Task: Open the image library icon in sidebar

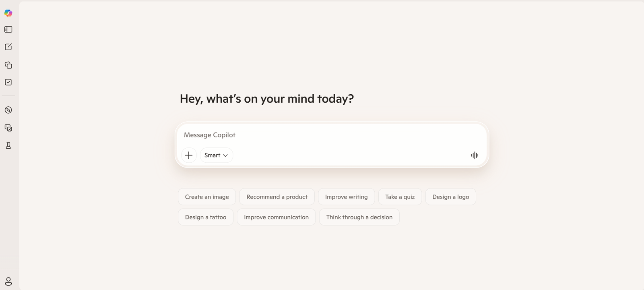Action: tap(8, 128)
